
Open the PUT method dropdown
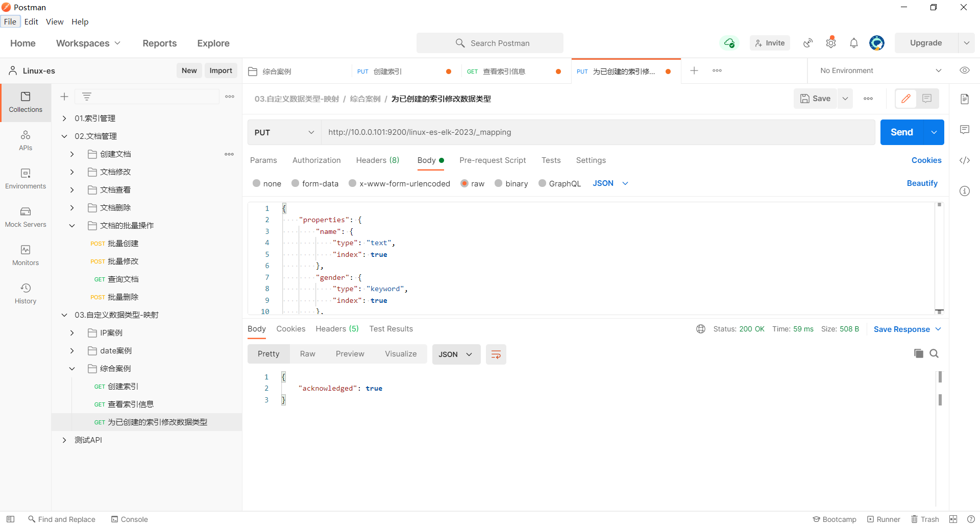click(x=284, y=132)
